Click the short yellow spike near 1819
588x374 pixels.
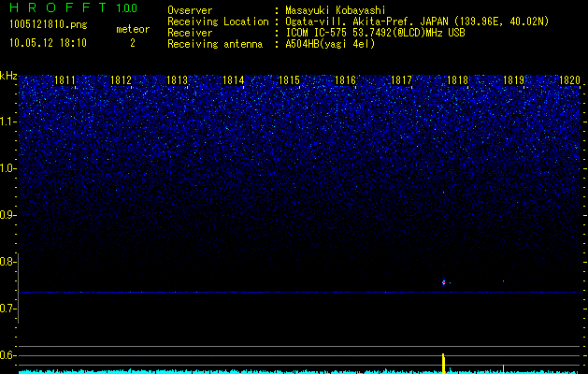[x=503, y=368]
